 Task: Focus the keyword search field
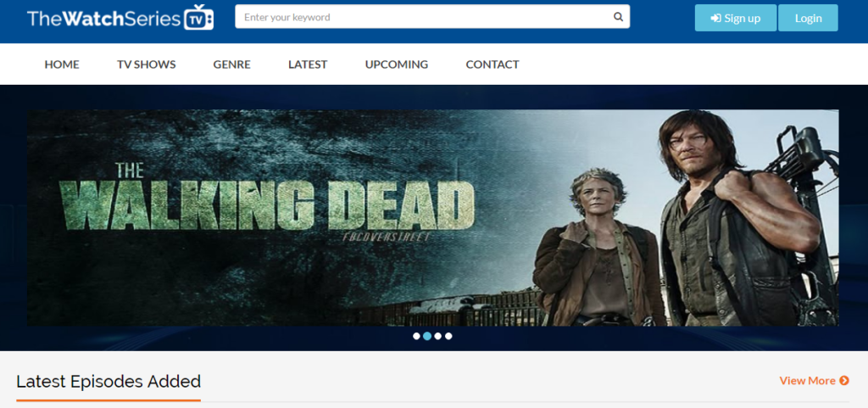point(432,17)
